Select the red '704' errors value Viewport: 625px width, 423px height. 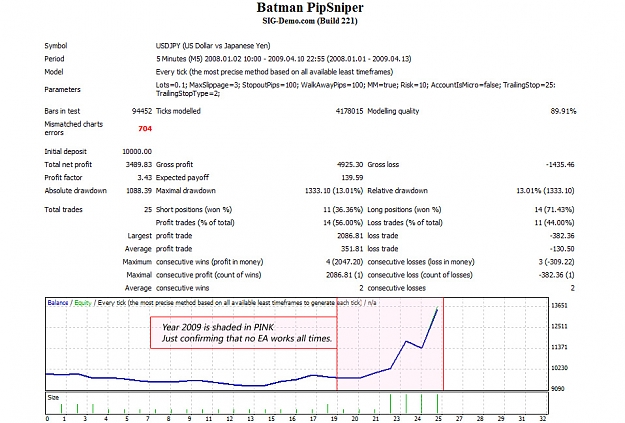[145, 128]
